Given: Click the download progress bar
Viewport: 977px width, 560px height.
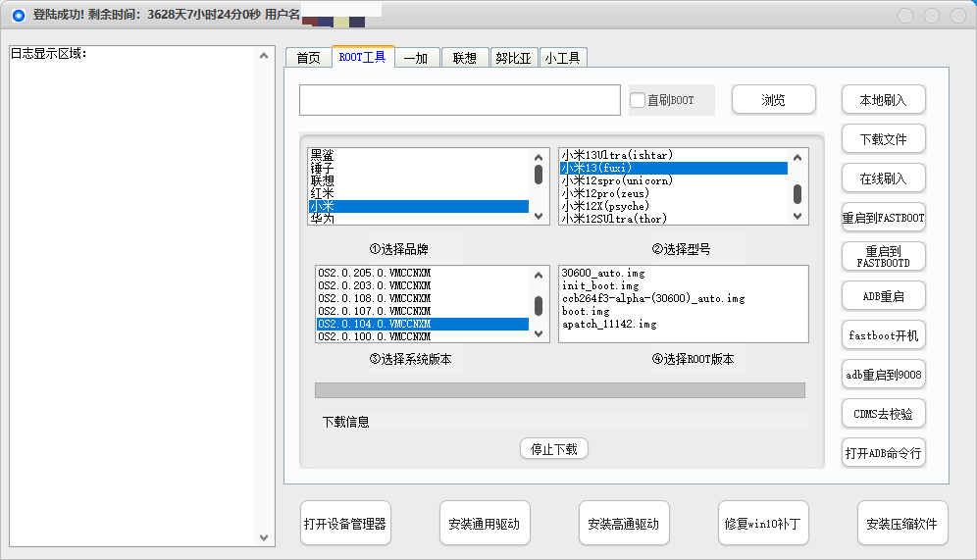Looking at the screenshot, I should tap(559, 390).
